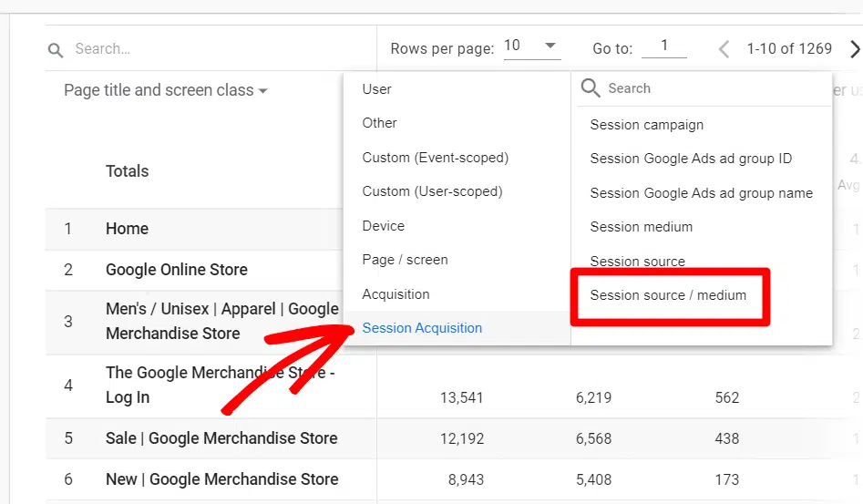Screen dimensions: 863x504
Task: Click the table Search input field
Action: [x=219, y=49]
